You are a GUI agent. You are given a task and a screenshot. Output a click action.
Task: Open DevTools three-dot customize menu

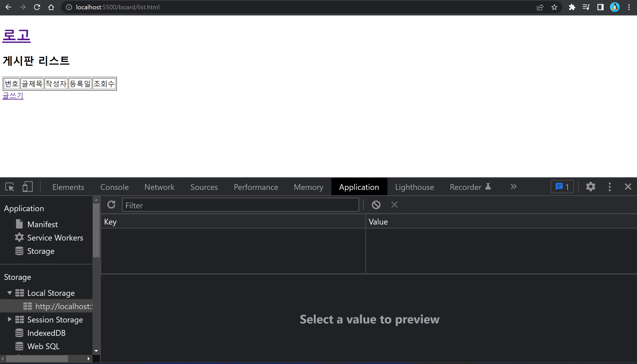(609, 187)
